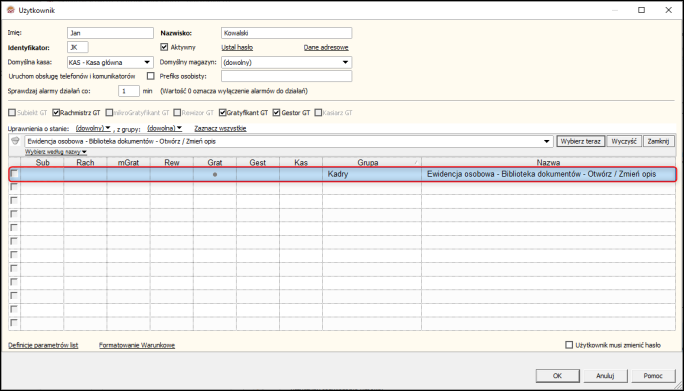The height and width of the screenshot is (391, 684).
Task: Click the Użytkownik window title icon
Action: coord(11,10)
